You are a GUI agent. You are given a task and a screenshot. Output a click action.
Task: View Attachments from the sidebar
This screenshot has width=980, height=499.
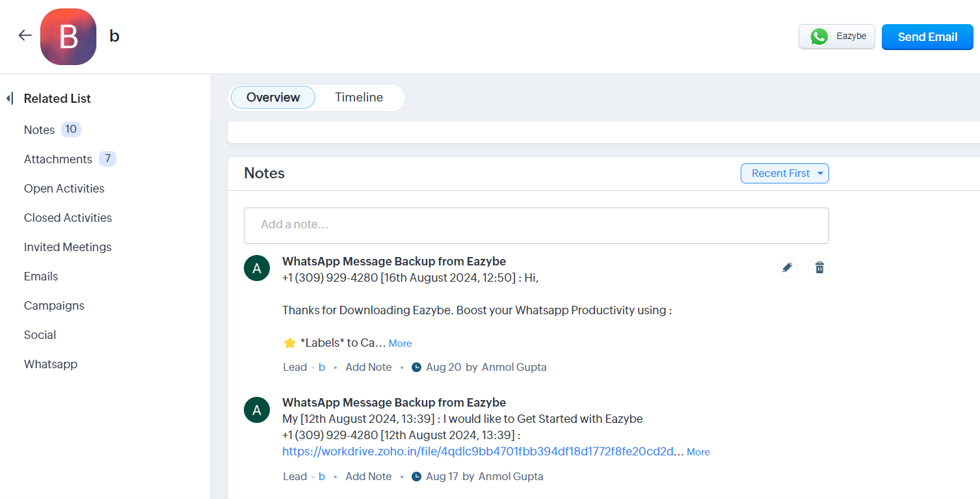click(57, 159)
